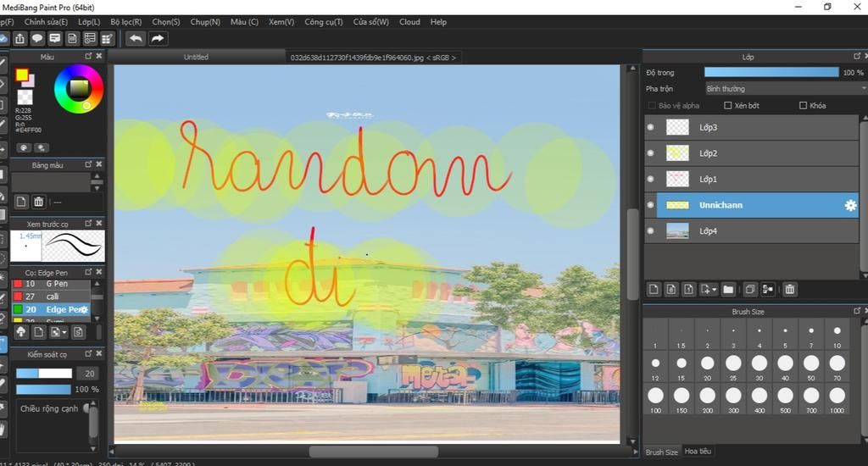This screenshot has width=868, height=466.
Task: Click the duplicate layer icon
Action: click(x=749, y=289)
